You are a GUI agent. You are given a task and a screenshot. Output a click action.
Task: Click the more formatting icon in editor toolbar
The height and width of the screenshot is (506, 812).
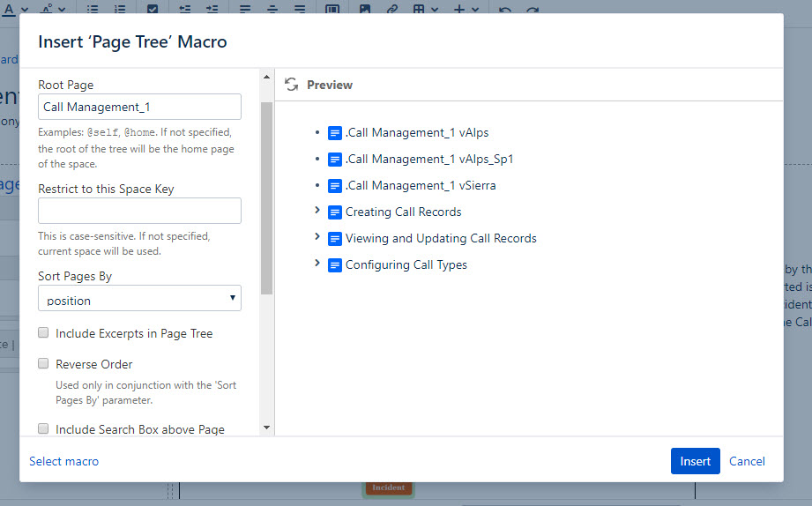[47, 9]
